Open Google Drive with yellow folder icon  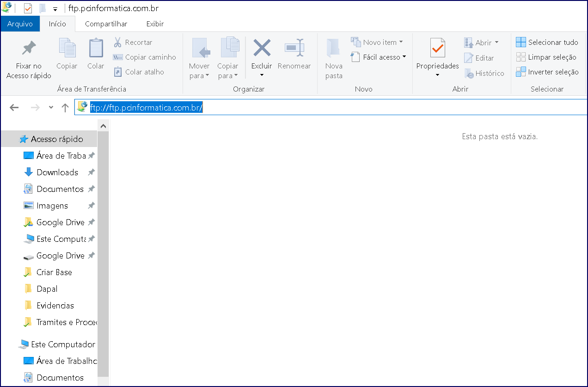tap(60, 222)
